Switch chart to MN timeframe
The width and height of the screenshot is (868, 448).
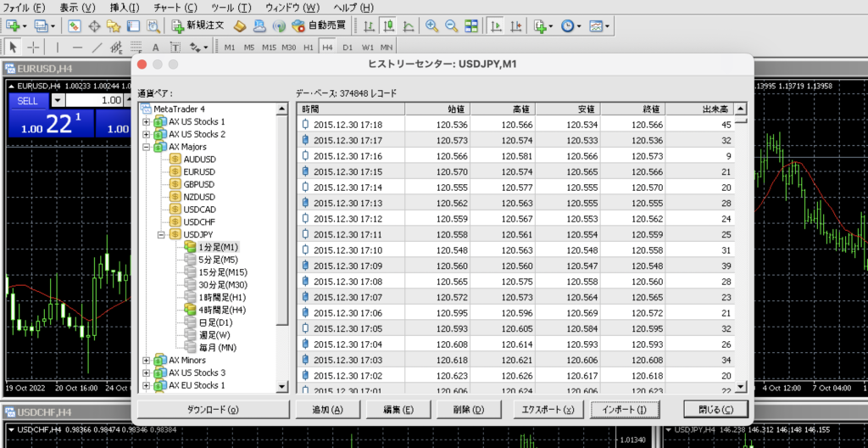click(x=387, y=48)
